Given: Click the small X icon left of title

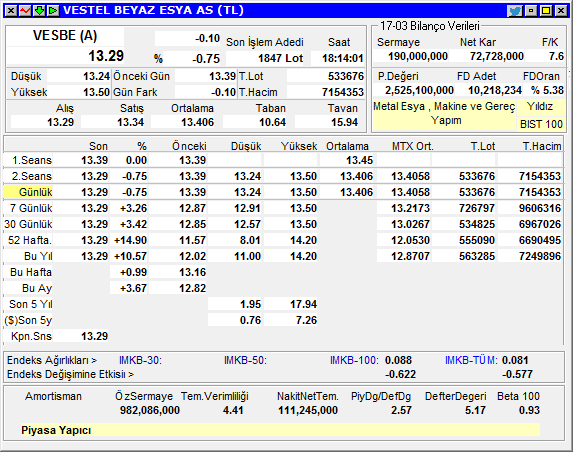Looking at the screenshot, I should coord(11,11).
